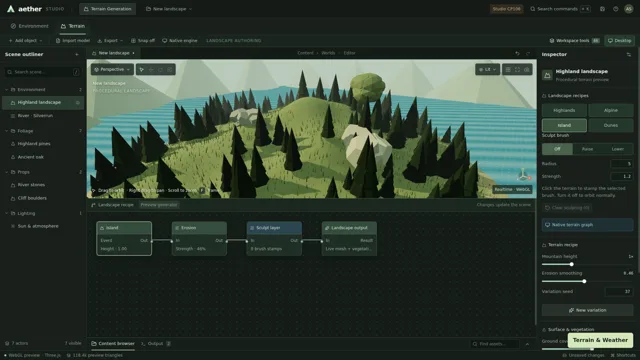Click the Variation seed value field
The height and width of the screenshot is (360, 640).
(619, 291)
